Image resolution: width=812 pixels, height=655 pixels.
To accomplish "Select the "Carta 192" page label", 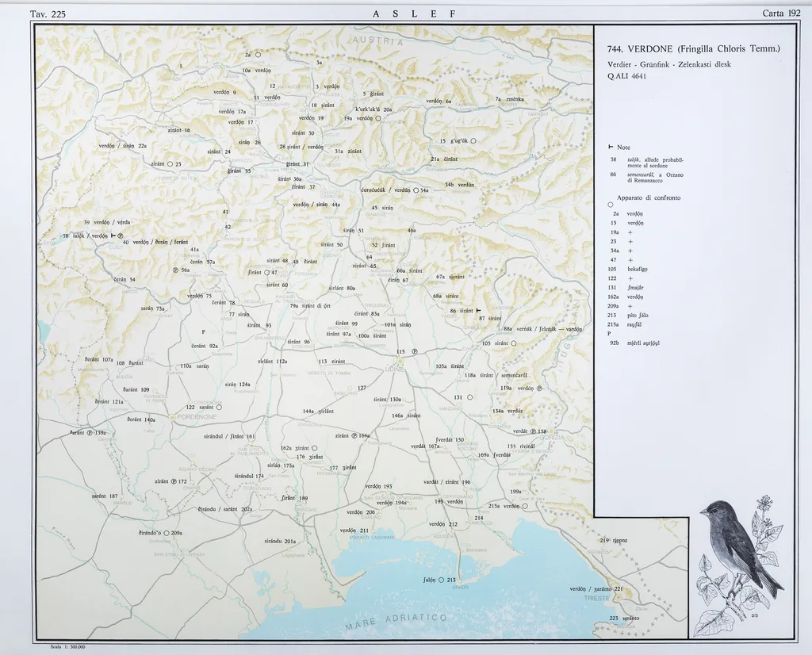I will coord(781,13).
